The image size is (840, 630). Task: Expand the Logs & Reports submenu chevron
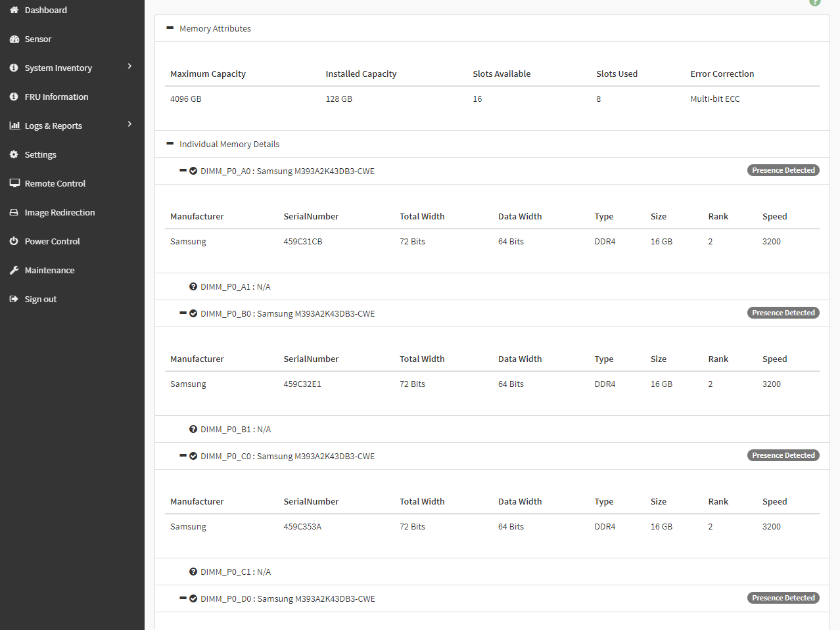click(x=129, y=124)
